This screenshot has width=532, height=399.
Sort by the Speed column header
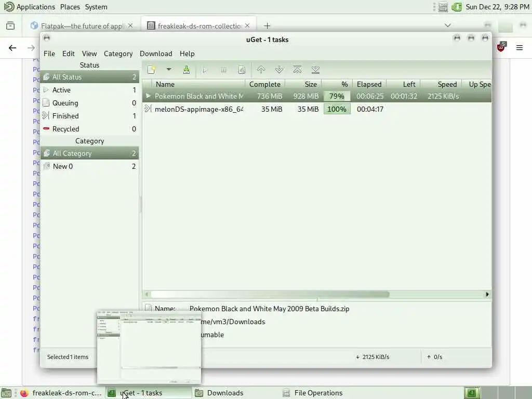441,84
